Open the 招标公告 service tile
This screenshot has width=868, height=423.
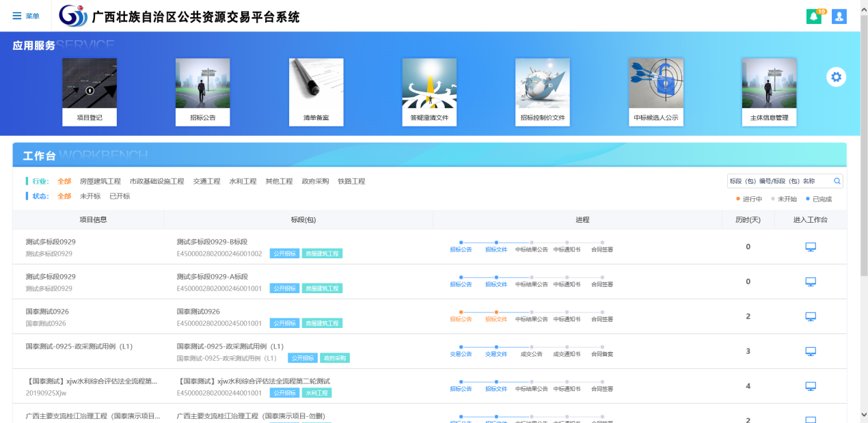tap(202, 92)
